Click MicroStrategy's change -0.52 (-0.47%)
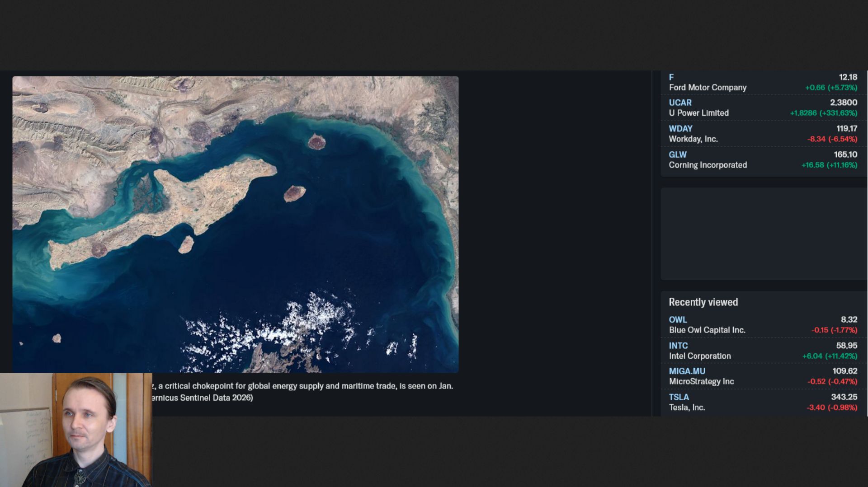The width and height of the screenshot is (868, 487). point(832,382)
